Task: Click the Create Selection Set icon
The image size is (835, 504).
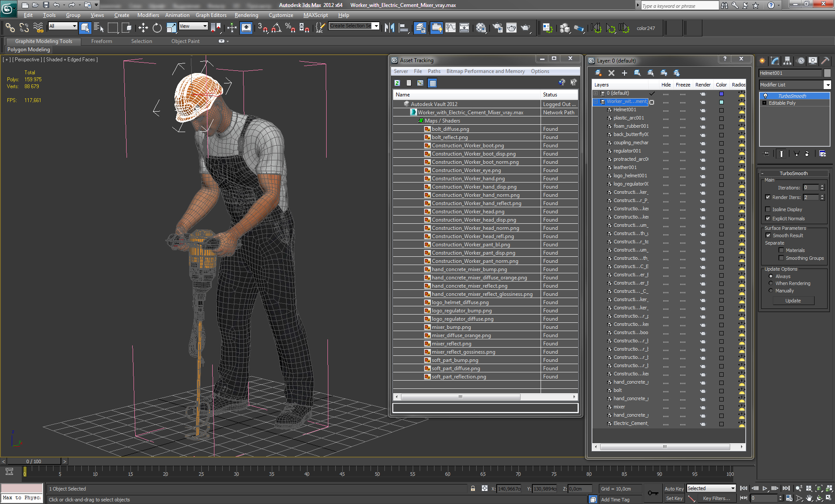Action: 353,27
